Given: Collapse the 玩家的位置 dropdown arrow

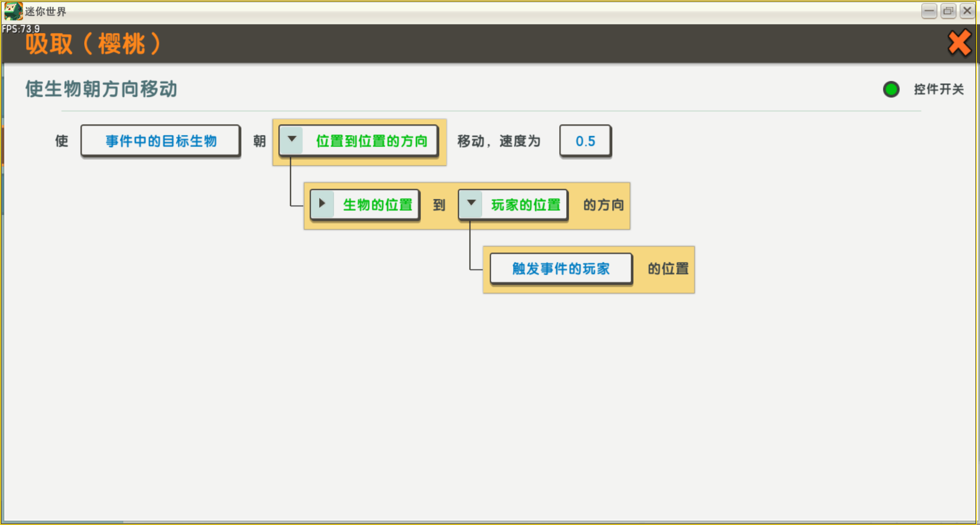Looking at the screenshot, I should (471, 204).
